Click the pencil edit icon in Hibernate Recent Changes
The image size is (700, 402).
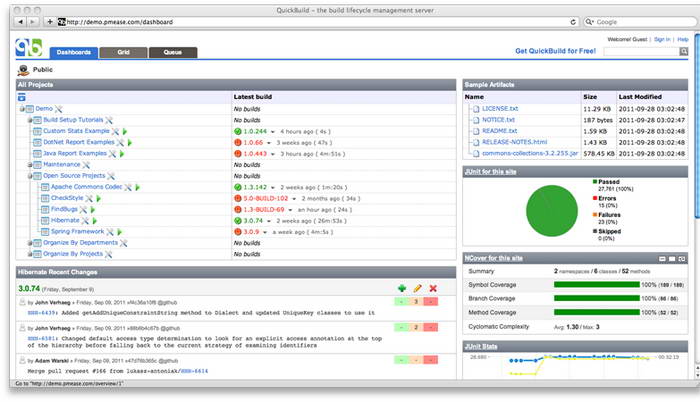click(x=417, y=289)
